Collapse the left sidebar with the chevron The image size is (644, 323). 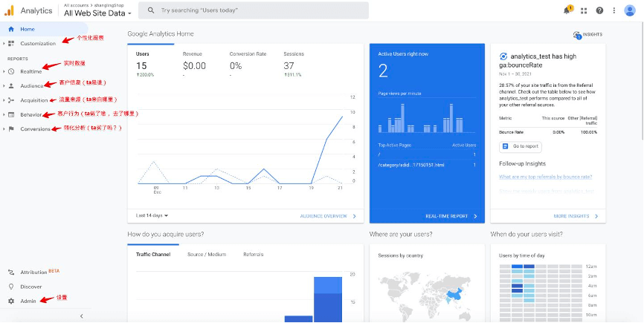81,316
